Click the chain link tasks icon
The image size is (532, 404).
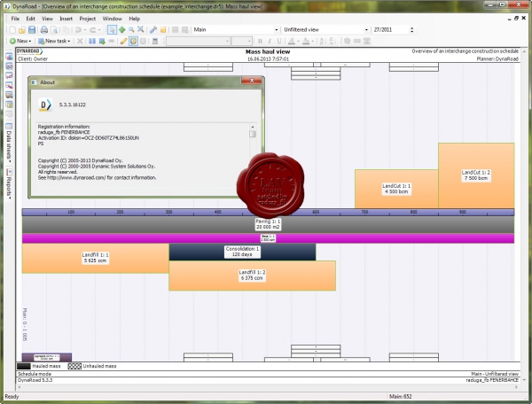[112, 41]
